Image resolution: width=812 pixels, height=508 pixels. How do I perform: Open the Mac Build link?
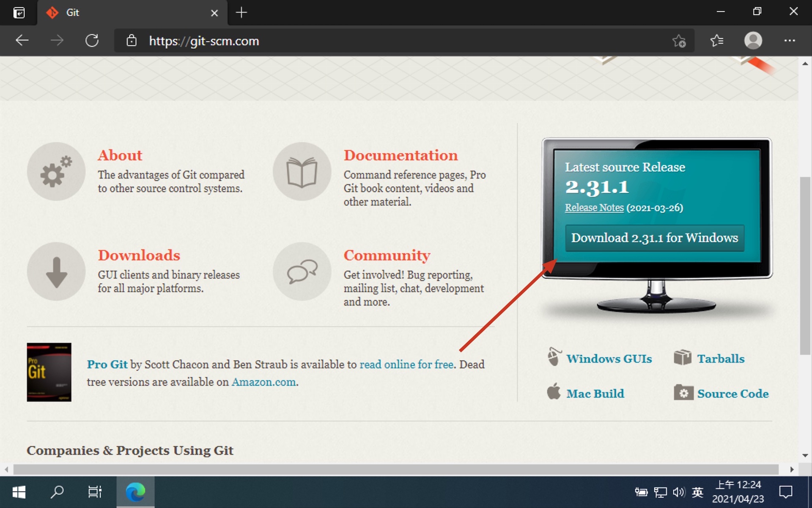pos(595,394)
